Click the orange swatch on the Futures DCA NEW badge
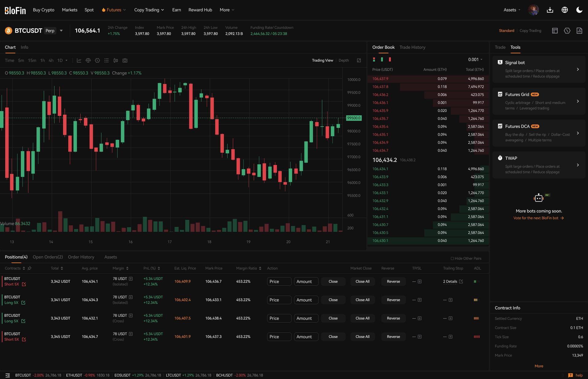 [535, 126]
